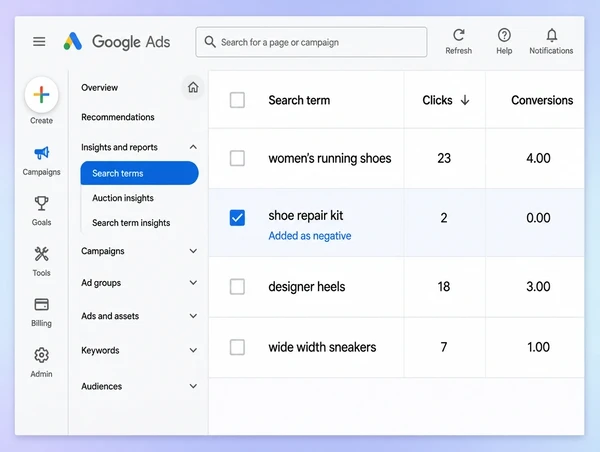The height and width of the screenshot is (452, 600).
Task: Click the wide width sneakers search term
Action: pyautogui.click(x=322, y=347)
